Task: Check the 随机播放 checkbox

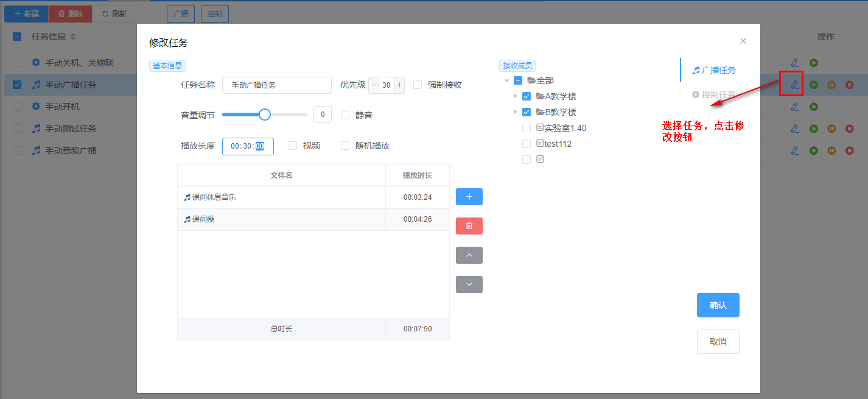Action: click(345, 146)
